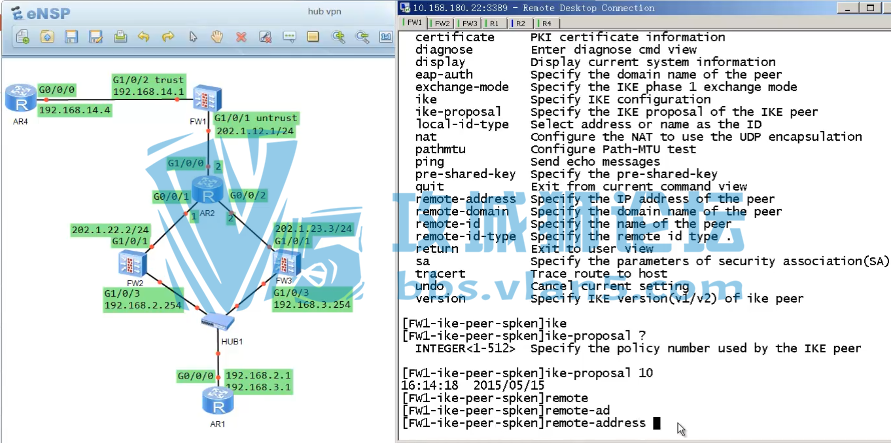
Task: Select the yellow rectangle palette tool
Action: click(313, 37)
